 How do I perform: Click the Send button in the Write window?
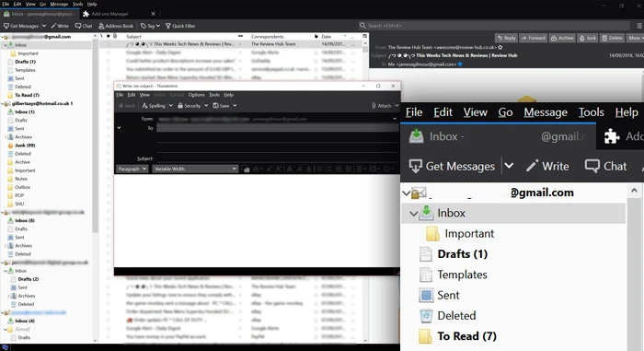click(x=127, y=106)
